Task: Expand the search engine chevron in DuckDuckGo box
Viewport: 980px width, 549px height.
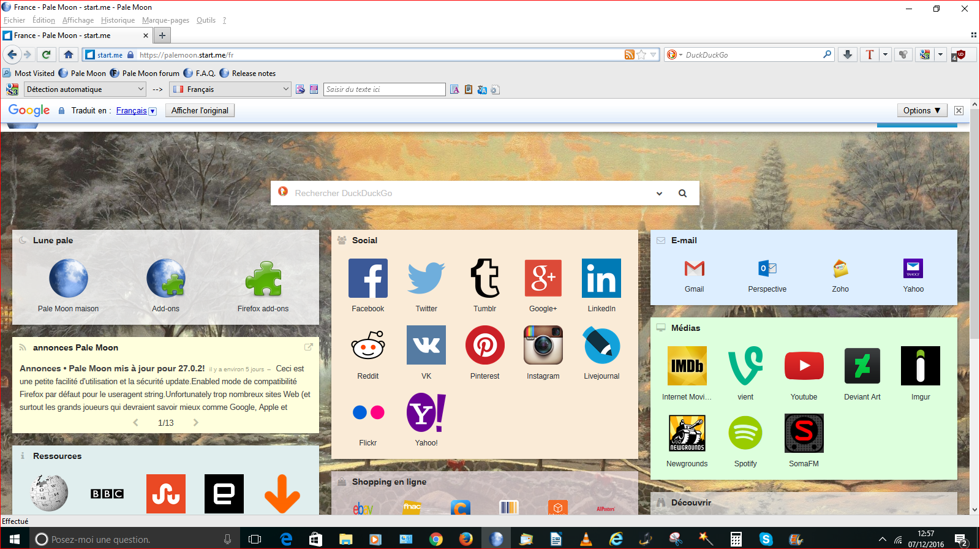Action: (x=659, y=194)
